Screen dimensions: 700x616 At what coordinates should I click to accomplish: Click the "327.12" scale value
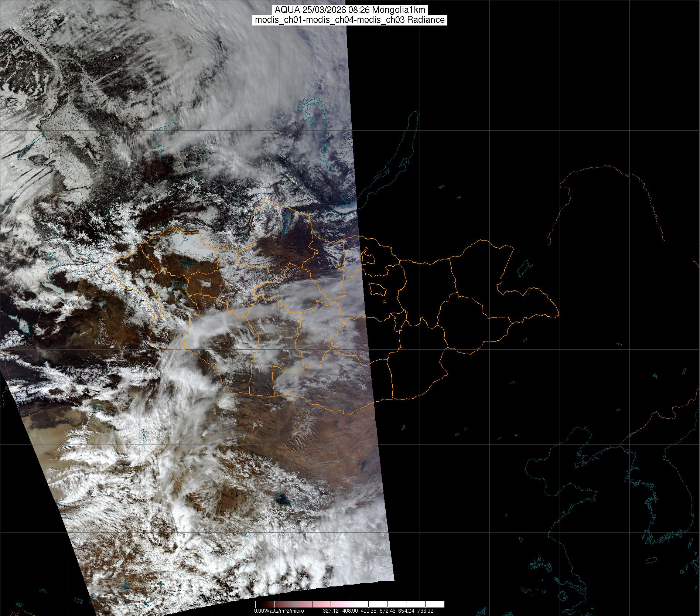(331, 611)
